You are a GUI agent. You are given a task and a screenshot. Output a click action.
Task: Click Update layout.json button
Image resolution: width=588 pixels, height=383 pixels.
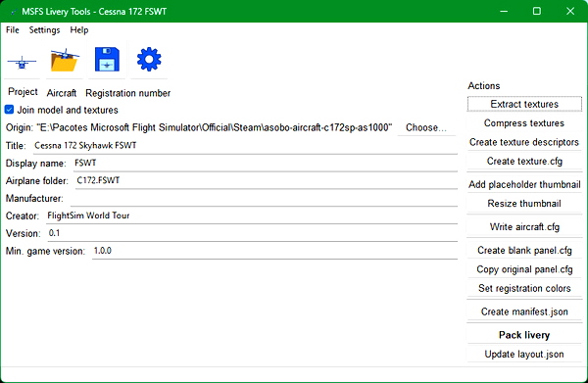pyautogui.click(x=524, y=354)
